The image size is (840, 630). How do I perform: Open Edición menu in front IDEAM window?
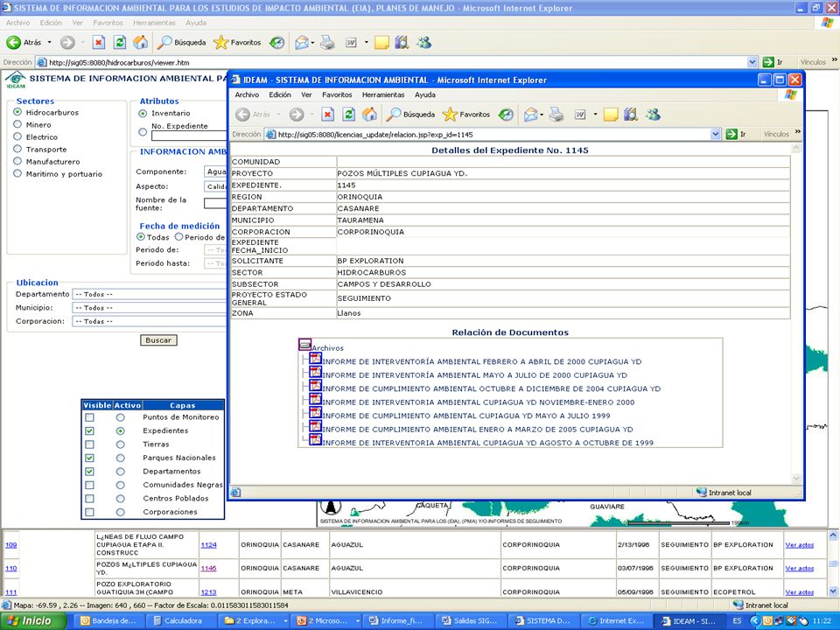coord(280,94)
